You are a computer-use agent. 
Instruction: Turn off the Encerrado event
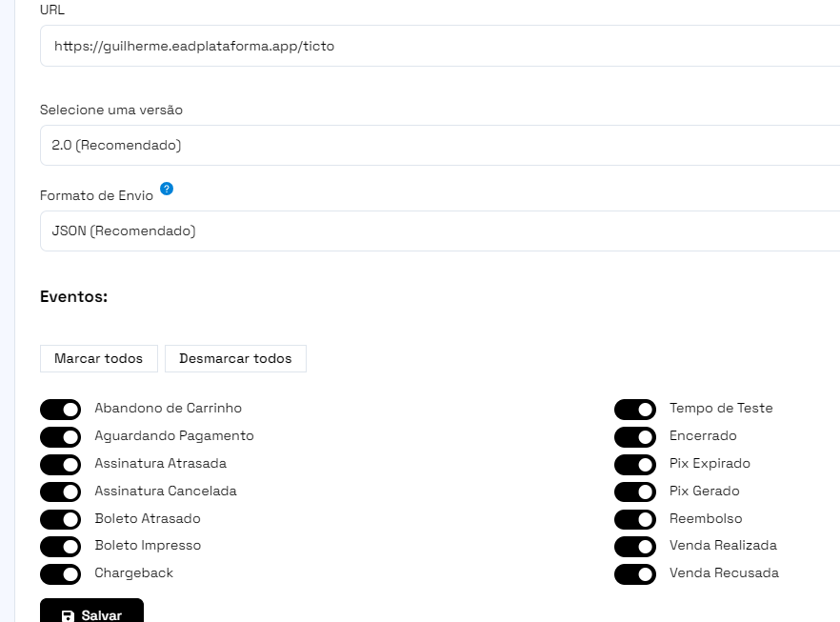pyautogui.click(x=635, y=437)
